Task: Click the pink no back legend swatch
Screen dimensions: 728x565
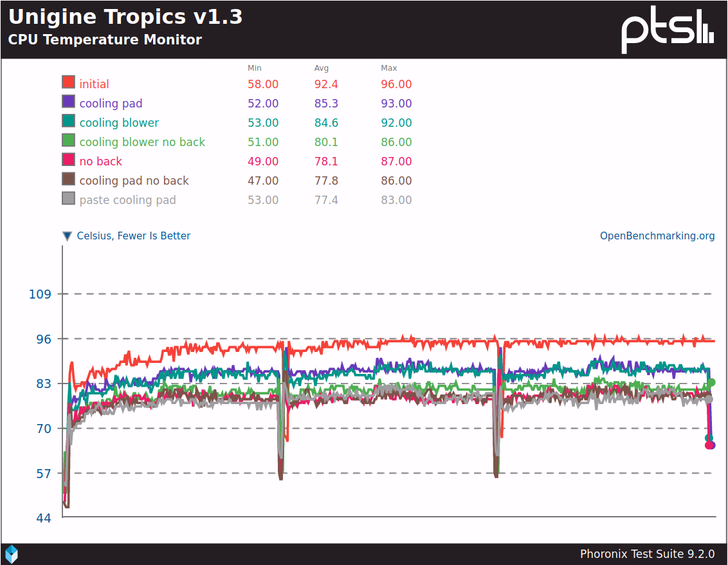Action: pyautogui.click(x=69, y=160)
